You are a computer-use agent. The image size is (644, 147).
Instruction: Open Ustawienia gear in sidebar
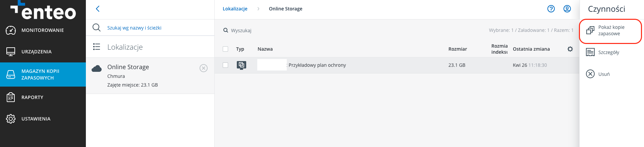pyautogui.click(x=11, y=119)
